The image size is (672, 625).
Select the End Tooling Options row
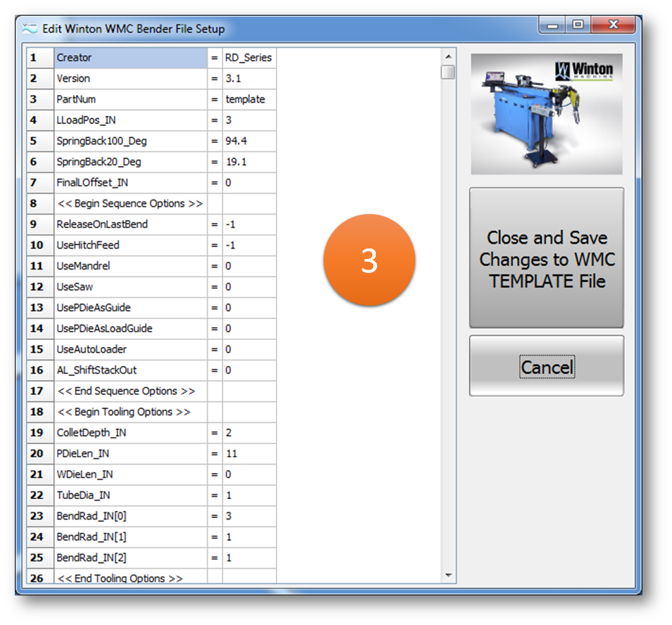coord(131,576)
